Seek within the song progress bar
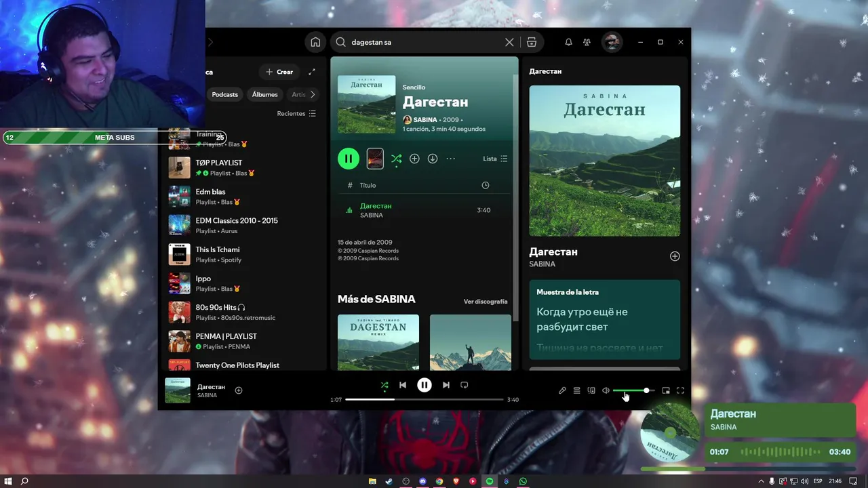Screen dimensions: 868x488 click(425, 400)
